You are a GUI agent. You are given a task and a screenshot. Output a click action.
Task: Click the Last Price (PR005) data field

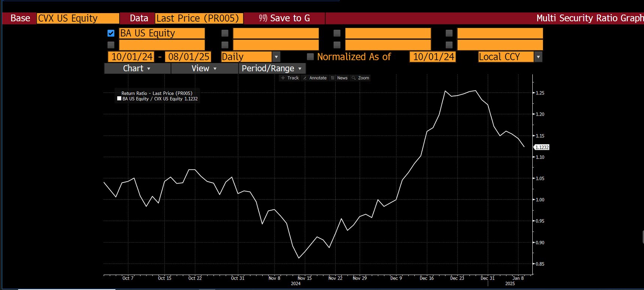click(199, 18)
